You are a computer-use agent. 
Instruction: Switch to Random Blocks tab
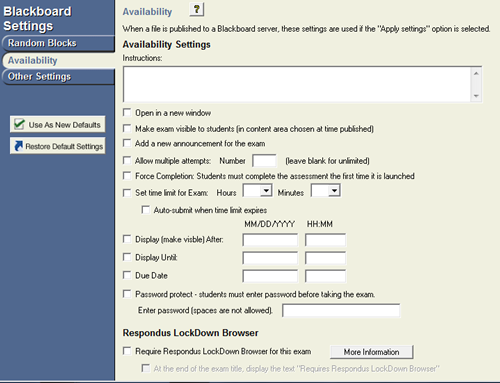tap(58, 43)
